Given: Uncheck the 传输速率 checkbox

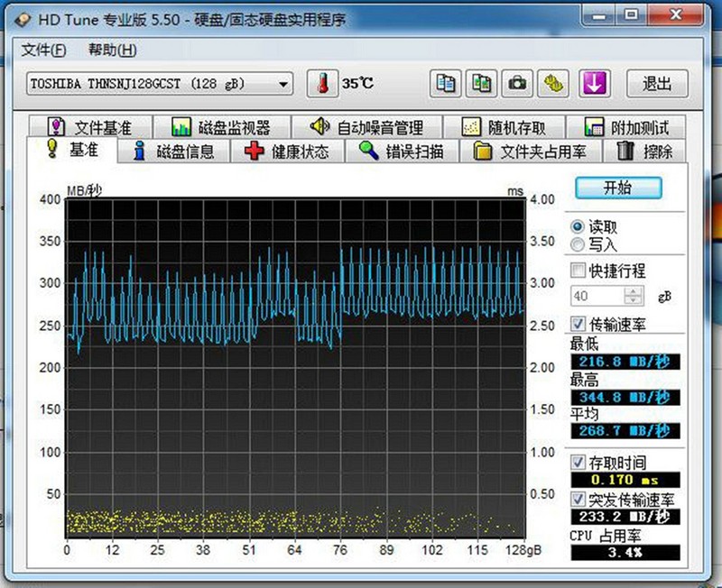Looking at the screenshot, I should click(x=579, y=325).
